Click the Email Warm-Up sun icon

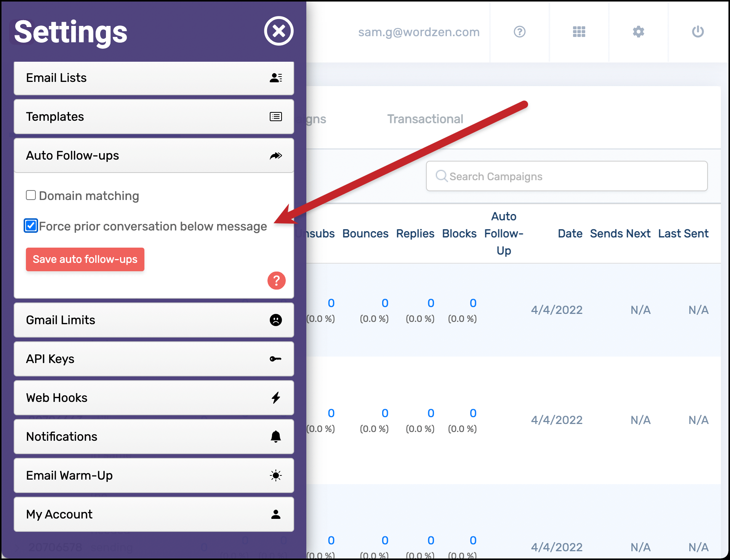[x=276, y=475]
